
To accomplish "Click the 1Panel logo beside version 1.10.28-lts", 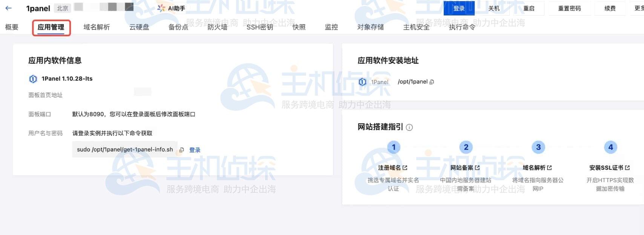I will (33, 79).
